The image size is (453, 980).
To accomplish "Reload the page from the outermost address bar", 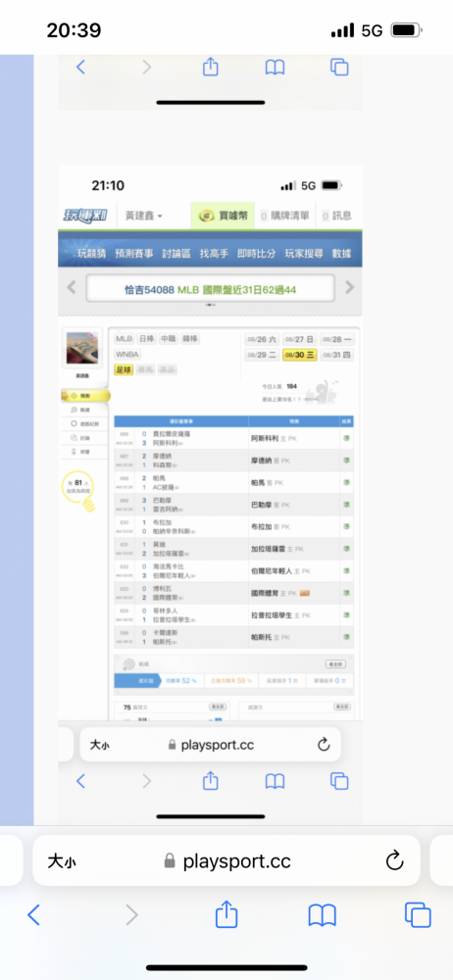I will pos(394,861).
